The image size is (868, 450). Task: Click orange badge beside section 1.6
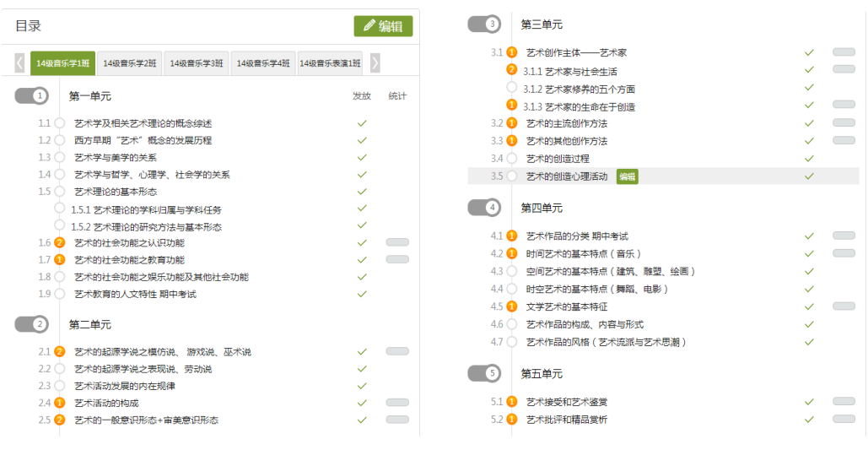tap(60, 243)
